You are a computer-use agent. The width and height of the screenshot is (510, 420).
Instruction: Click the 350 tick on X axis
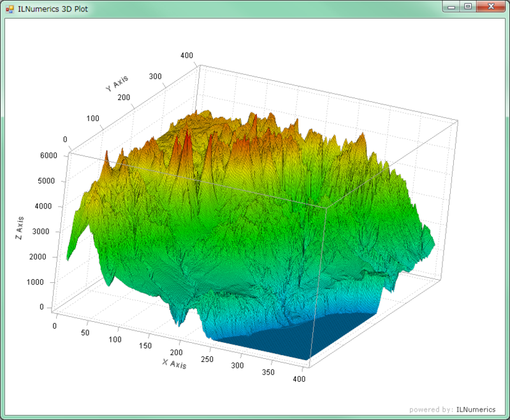(x=268, y=373)
